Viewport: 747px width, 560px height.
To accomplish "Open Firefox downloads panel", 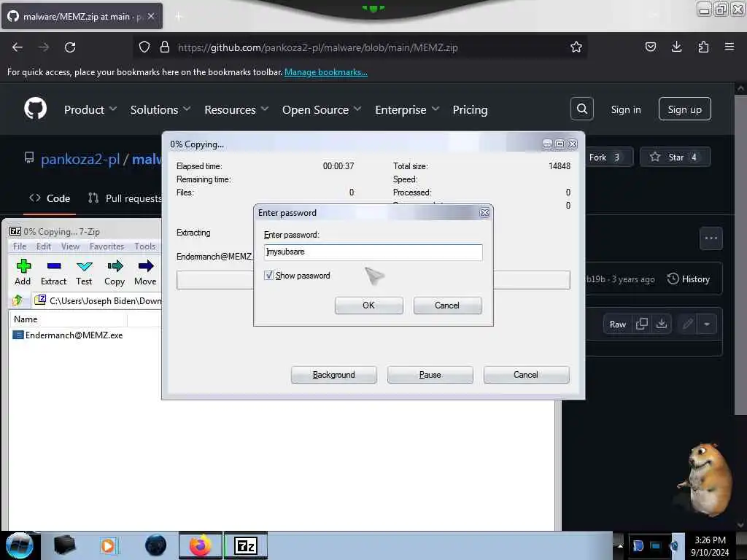I will click(676, 47).
